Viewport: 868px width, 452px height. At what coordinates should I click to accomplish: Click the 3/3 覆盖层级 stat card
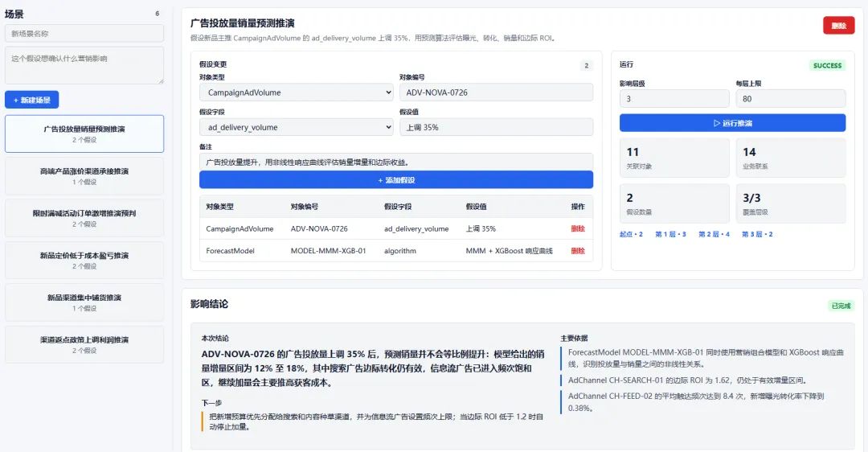791,203
